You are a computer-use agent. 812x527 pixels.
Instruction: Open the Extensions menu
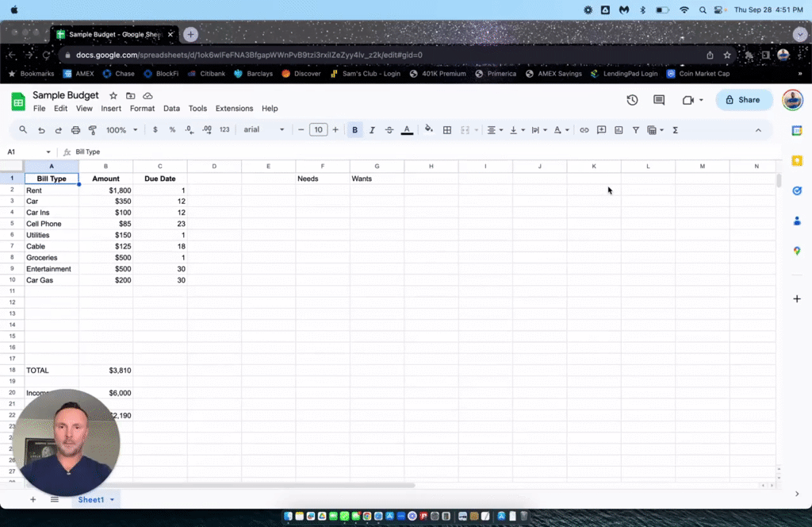(x=234, y=108)
